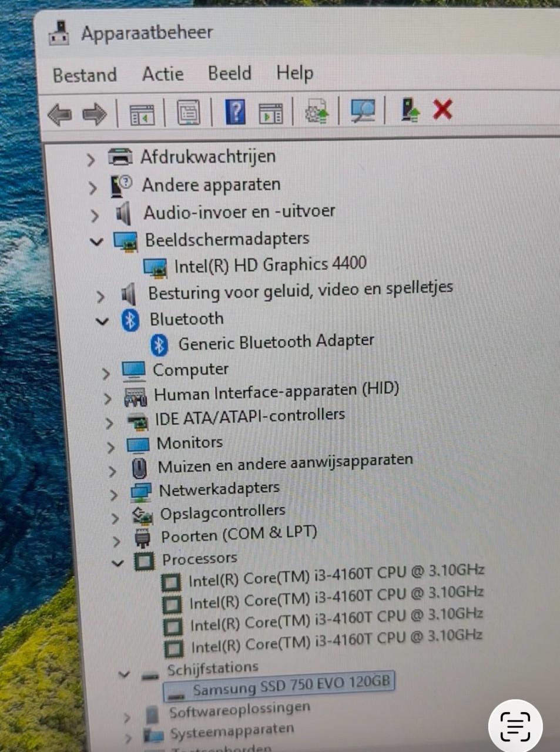Open the Beeld menu
This screenshot has height=752, width=560.
pyautogui.click(x=229, y=74)
